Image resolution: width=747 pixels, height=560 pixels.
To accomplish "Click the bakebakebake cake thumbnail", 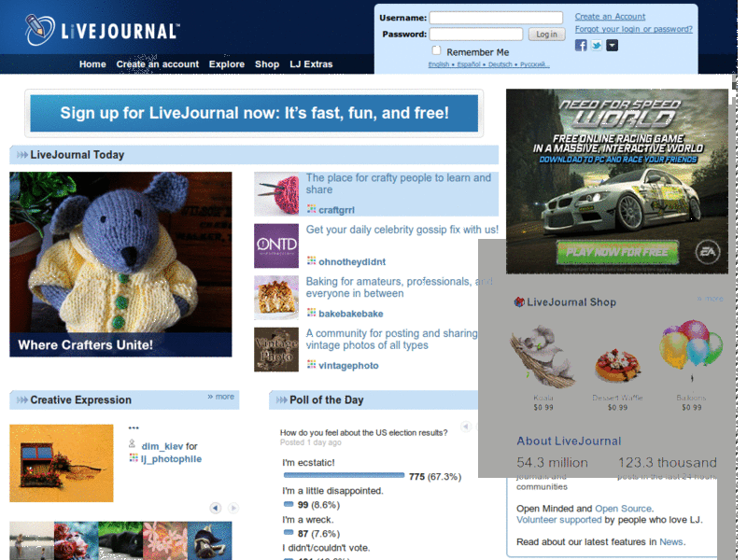I will click(276, 298).
